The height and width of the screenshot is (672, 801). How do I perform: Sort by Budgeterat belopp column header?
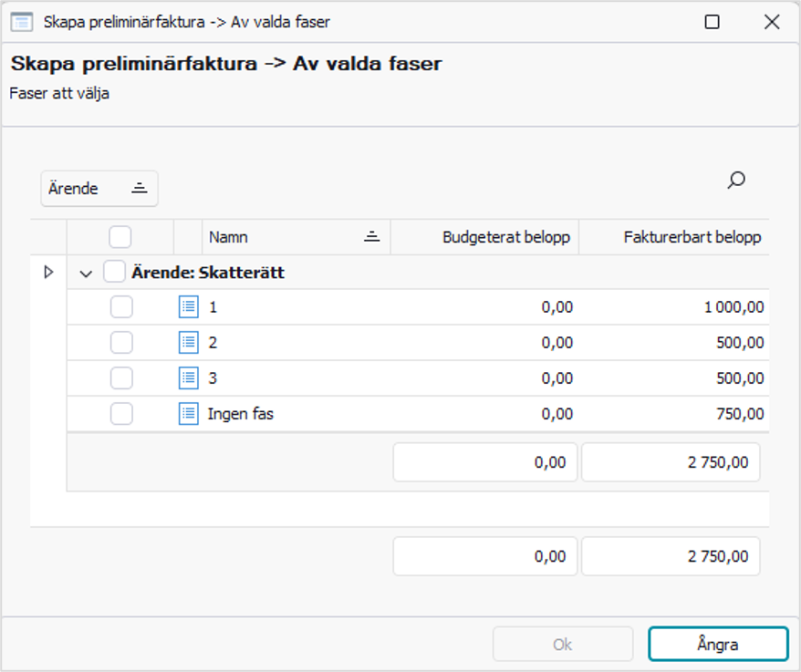pyautogui.click(x=484, y=237)
